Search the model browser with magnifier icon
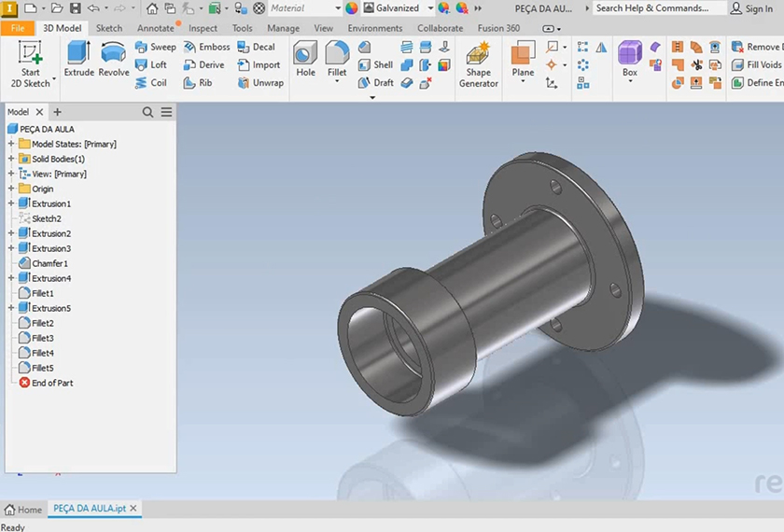The height and width of the screenshot is (532, 784). pos(147,112)
